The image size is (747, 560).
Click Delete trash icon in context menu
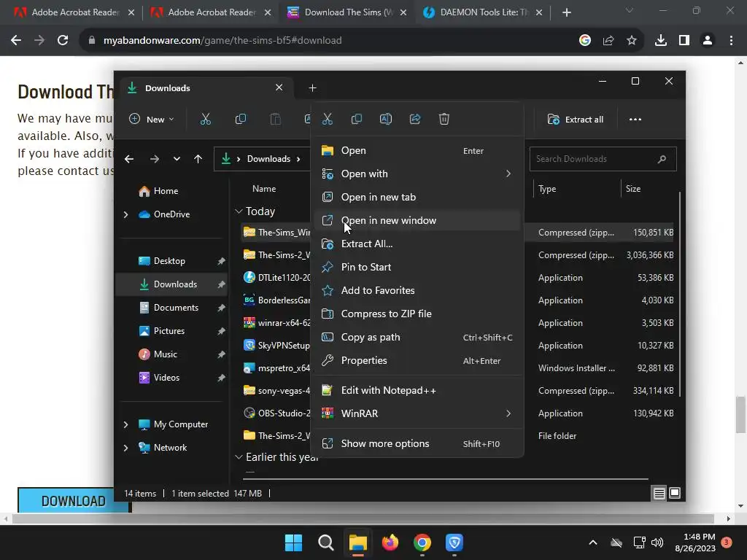[x=444, y=119]
